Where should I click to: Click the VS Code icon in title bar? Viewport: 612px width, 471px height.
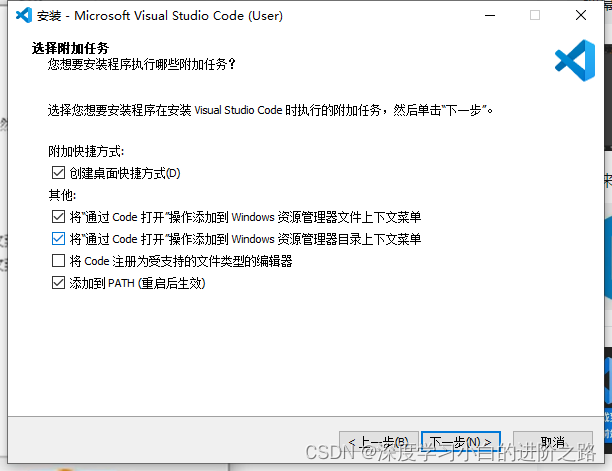[24, 15]
